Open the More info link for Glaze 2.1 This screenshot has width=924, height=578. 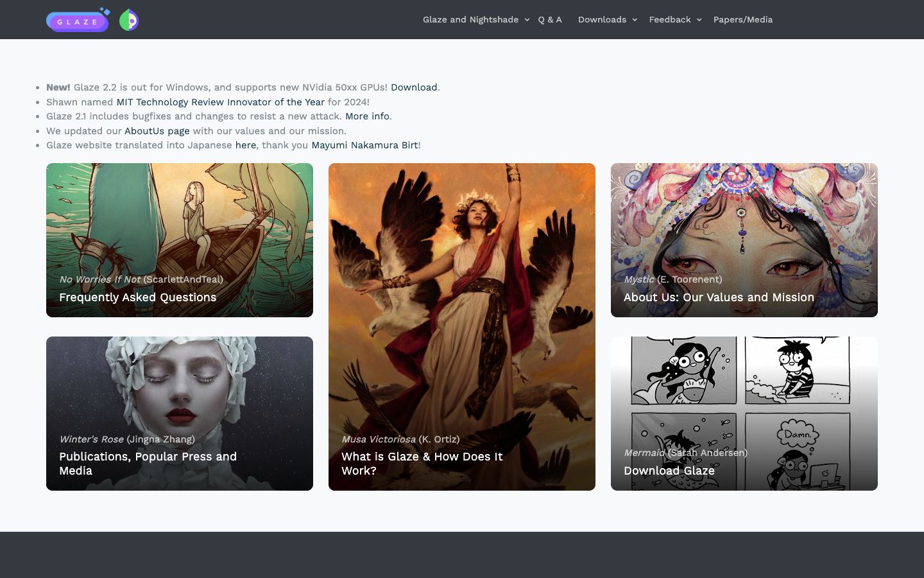367,116
